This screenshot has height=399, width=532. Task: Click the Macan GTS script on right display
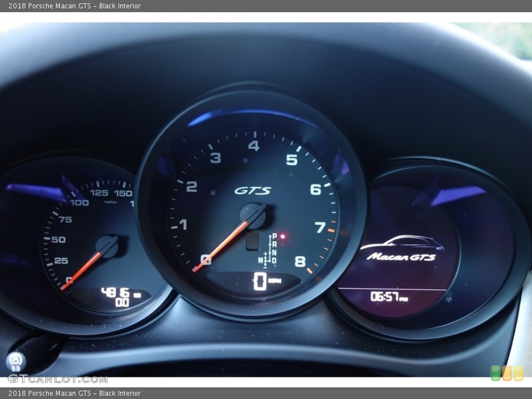(x=401, y=257)
